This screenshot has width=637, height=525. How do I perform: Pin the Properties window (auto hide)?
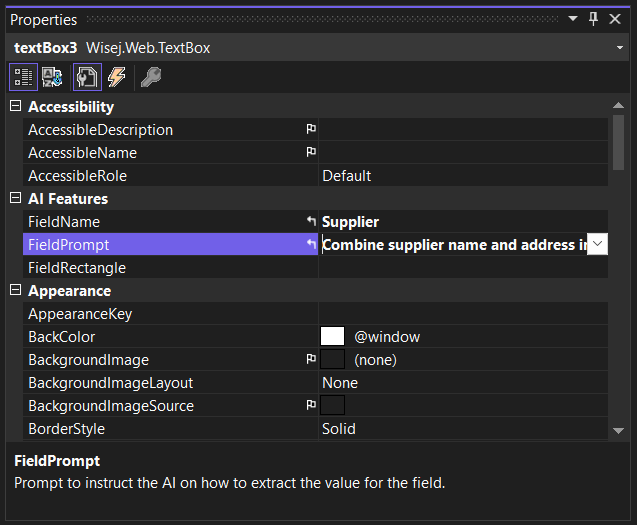pos(594,19)
